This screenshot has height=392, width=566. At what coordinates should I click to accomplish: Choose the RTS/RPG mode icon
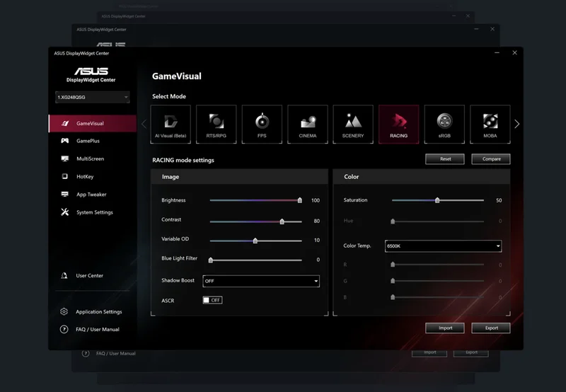tap(216, 124)
